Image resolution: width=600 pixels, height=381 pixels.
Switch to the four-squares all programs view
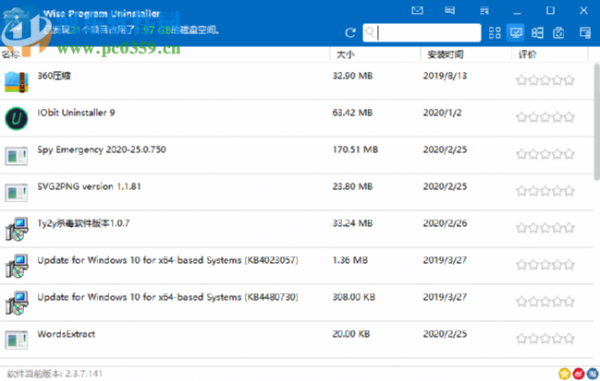(494, 33)
